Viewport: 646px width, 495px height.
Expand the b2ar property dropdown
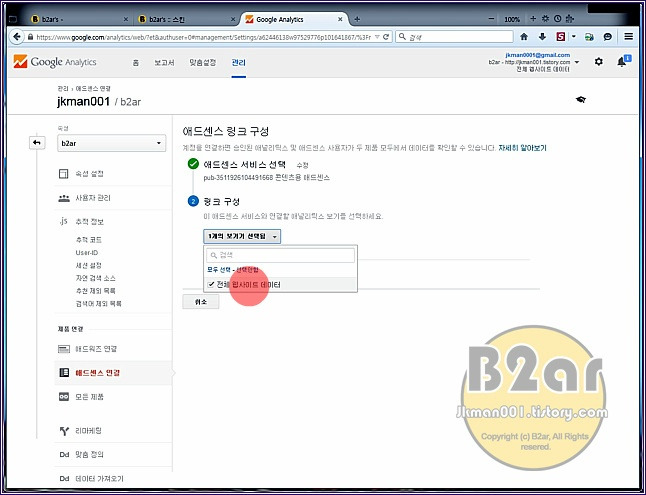pos(112,143)
